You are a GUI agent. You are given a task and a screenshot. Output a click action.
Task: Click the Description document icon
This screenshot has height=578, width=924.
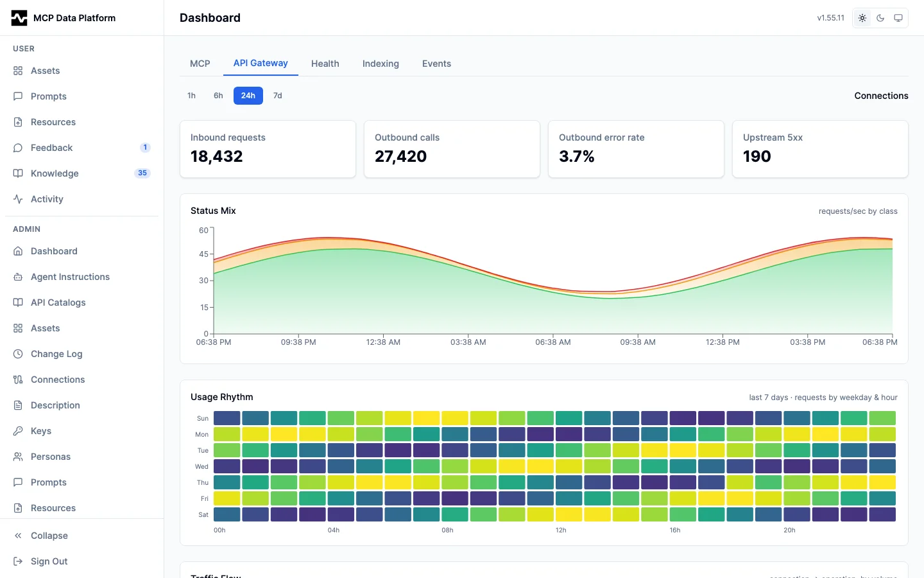tap(18, 405)
